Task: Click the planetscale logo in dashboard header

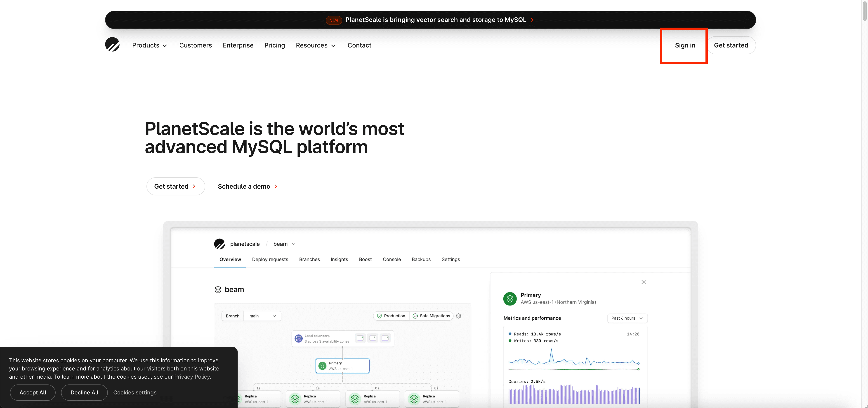Action: 219,244
